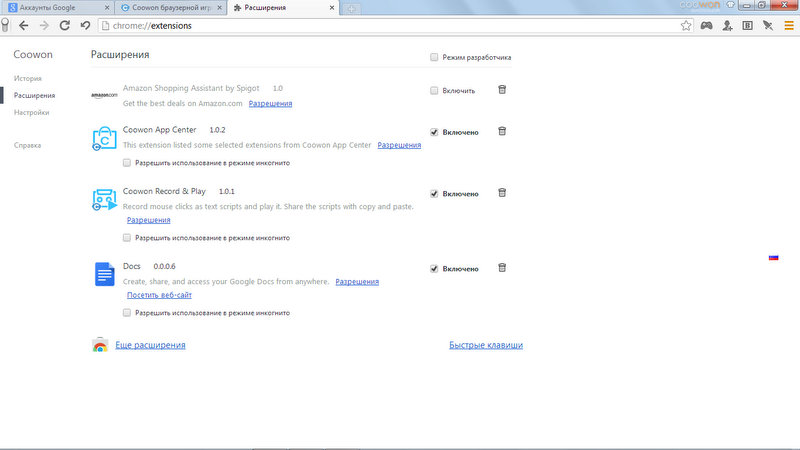Click the web store icon beside Еще расширения
This screenshot has width=800, height=450.
pos(100,345)
